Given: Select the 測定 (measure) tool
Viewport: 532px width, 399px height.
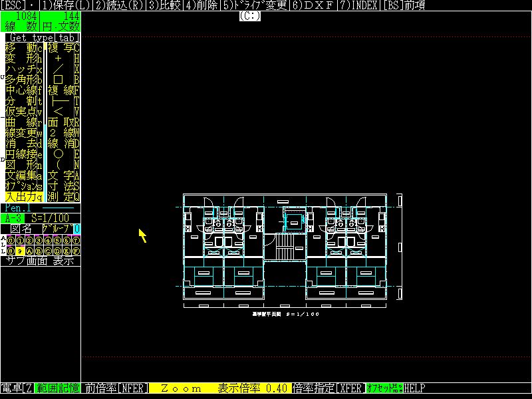Looking at the screenshot, I should 63,197.
